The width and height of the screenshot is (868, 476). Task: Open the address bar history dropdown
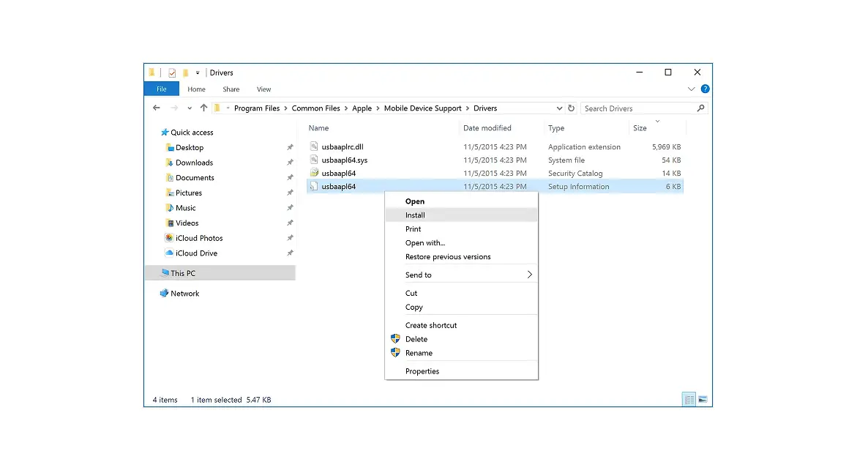(560, 108)
